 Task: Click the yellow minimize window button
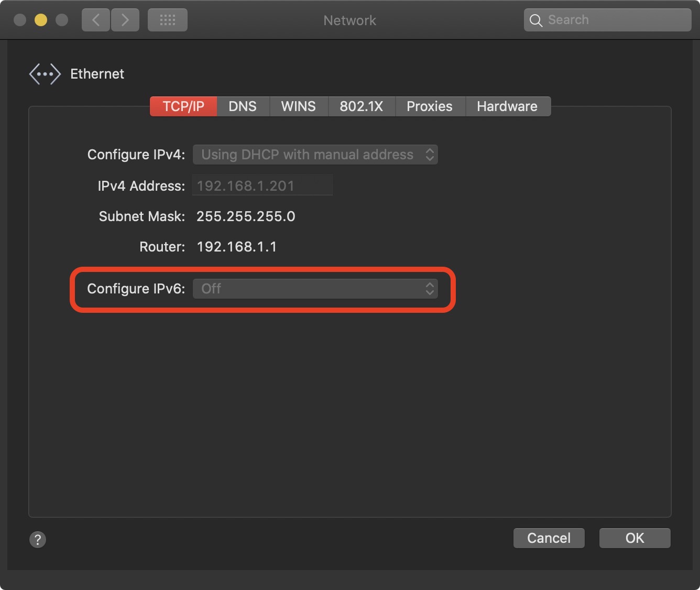pyautogui.click(x=41, y=20)
